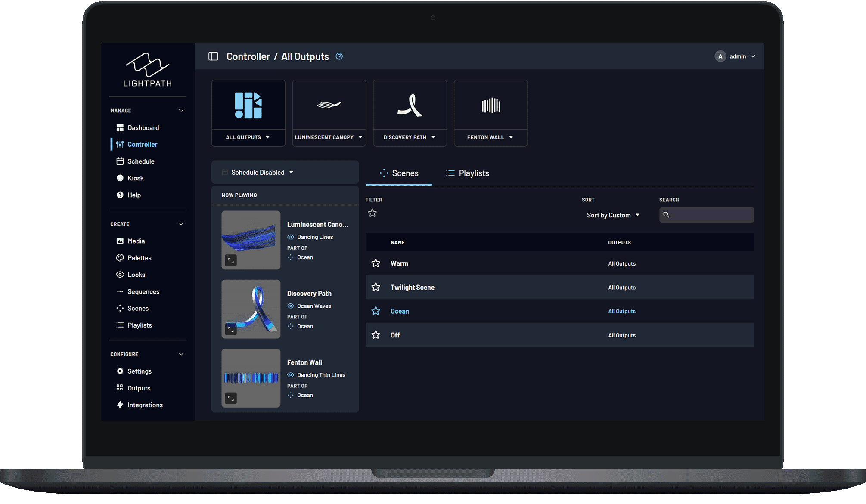Open Palettes in the Create section
Viewport: 866px width, 504px height.
[139, 258]
